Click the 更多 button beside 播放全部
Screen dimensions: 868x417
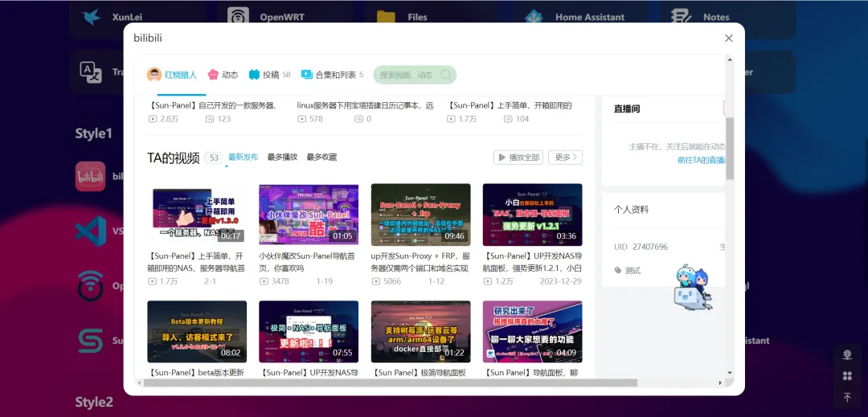[x=565, y=157]
